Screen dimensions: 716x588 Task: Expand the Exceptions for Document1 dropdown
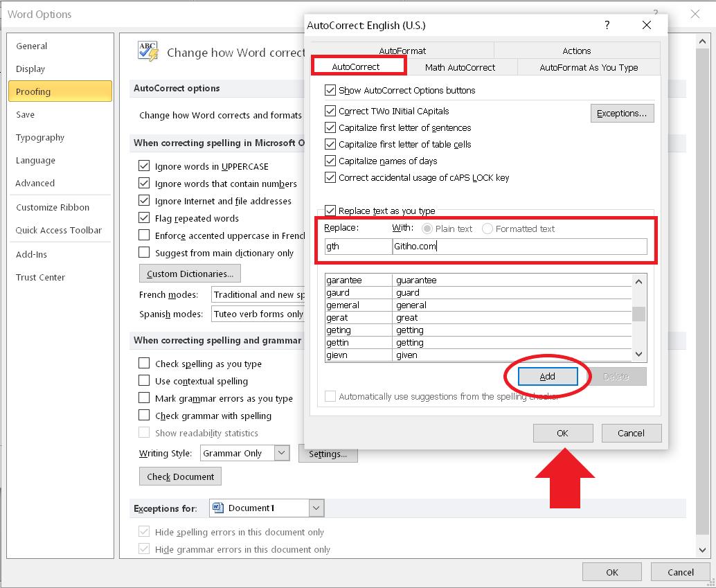coord(316,508)
